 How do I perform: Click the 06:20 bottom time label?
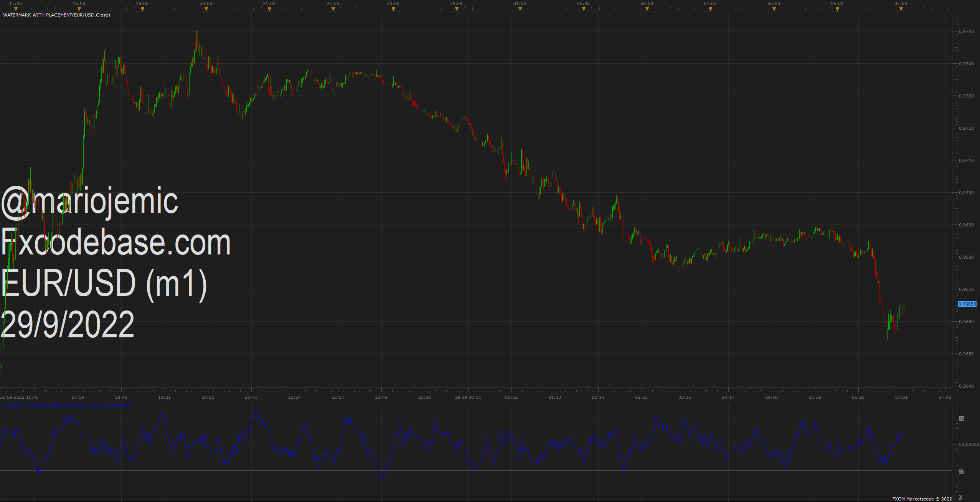(858, 397)
